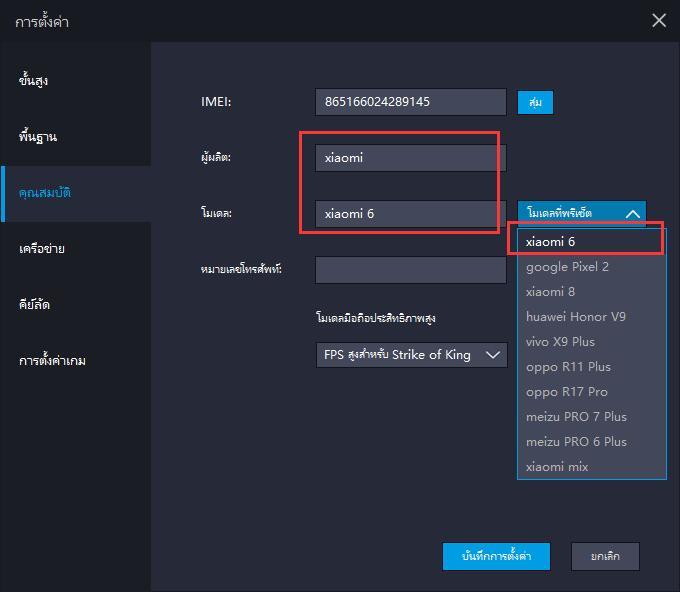Open FPS Strike of King dropdown
The width and height of the screenshot is (680, 592).
[x=412, y=355]
